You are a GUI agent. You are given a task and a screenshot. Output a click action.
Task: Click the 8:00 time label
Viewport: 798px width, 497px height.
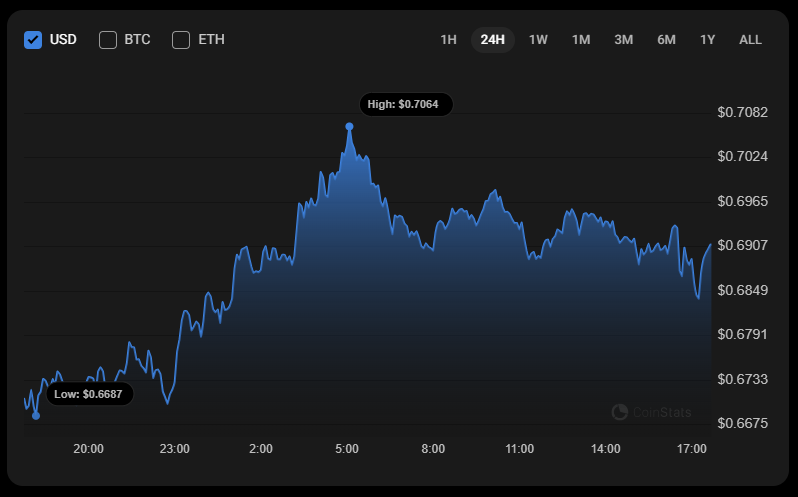[x=433, y=449]
